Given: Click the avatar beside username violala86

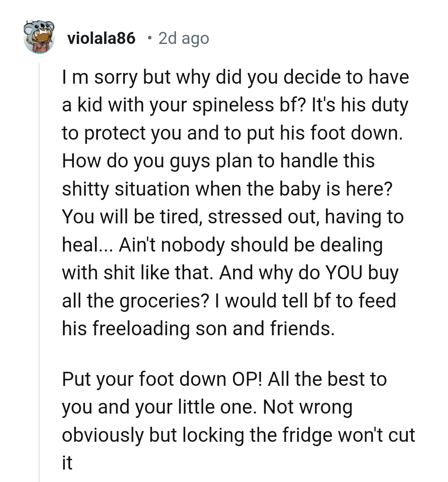Looking at the screenshot, I should tap(40, 38).
